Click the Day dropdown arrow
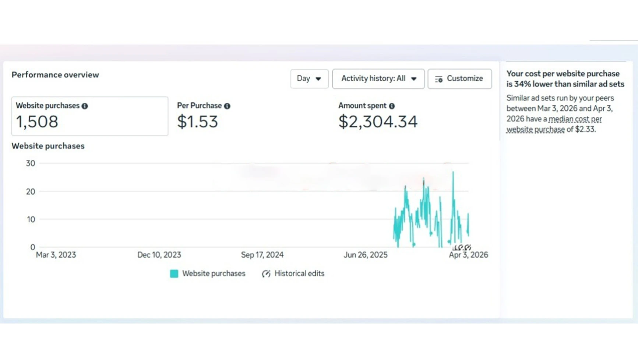Screen dimensions: 638x364 click(x=318, y=79)
